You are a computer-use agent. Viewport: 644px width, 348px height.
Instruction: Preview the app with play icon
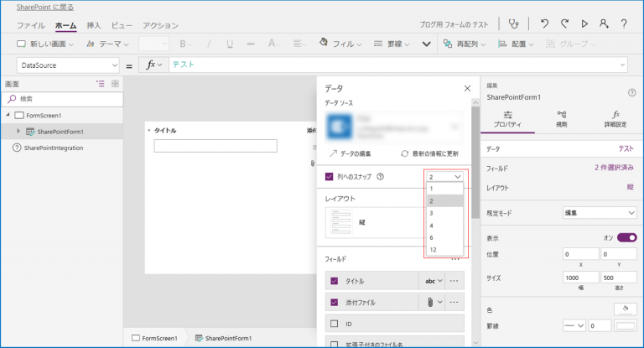tap(584, 24)
